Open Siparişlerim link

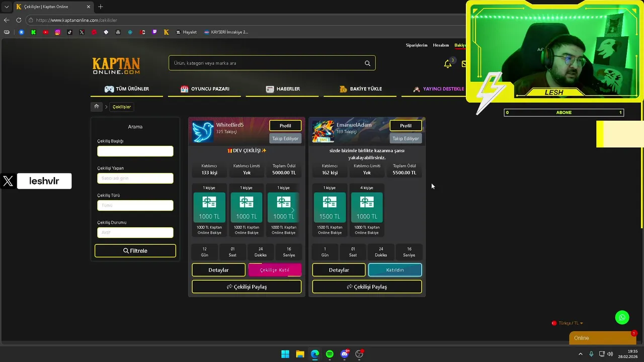point(417,45)
